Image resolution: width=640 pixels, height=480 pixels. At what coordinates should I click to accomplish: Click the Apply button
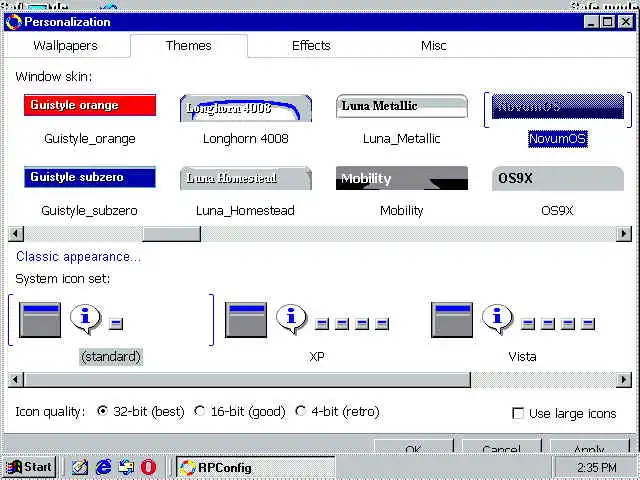tap(590, 446)
